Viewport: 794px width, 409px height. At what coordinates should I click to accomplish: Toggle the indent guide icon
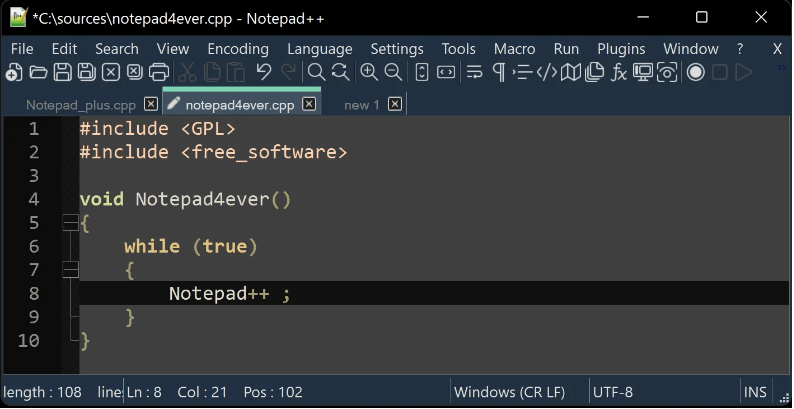click(x=523, y=72)
